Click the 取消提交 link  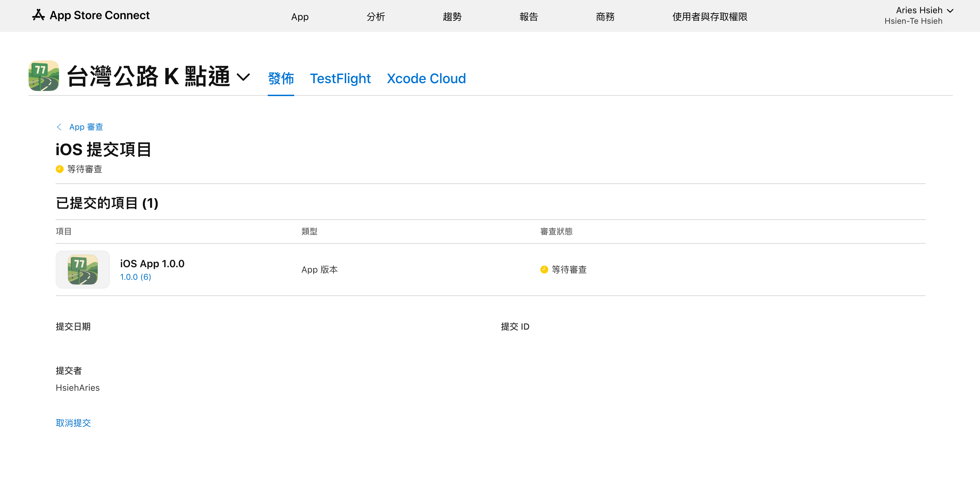(73, 423)
